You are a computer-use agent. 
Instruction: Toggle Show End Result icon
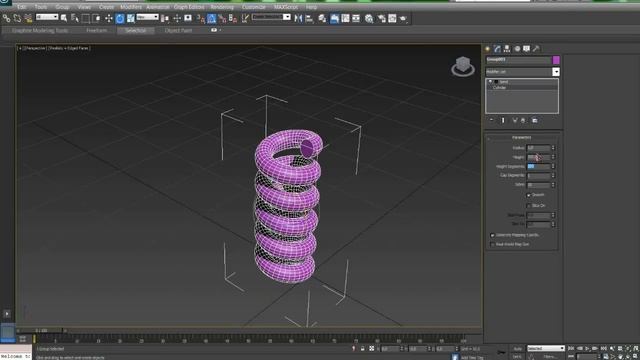point(503,120)
